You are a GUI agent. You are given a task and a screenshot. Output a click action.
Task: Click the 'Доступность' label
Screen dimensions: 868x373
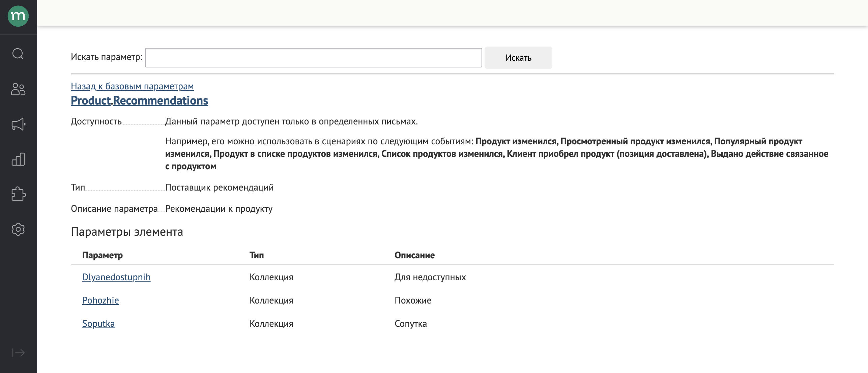(96, 121)
